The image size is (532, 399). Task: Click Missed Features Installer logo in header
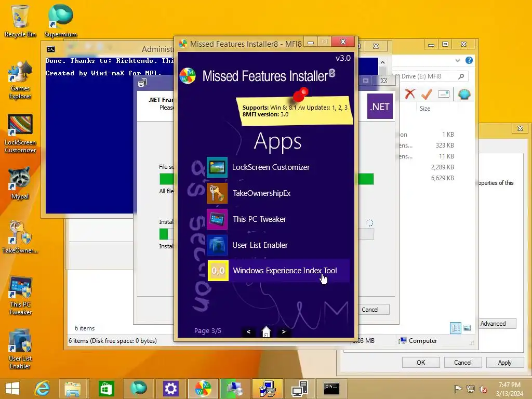point(188,76)
